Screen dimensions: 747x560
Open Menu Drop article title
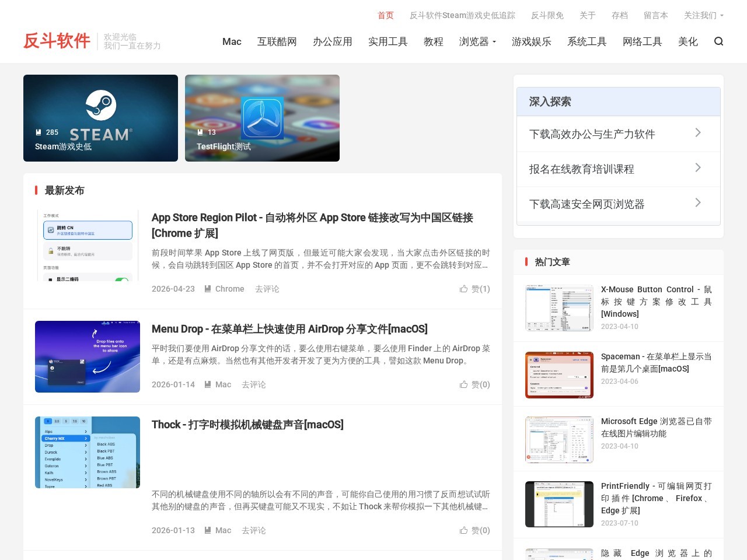289,329
